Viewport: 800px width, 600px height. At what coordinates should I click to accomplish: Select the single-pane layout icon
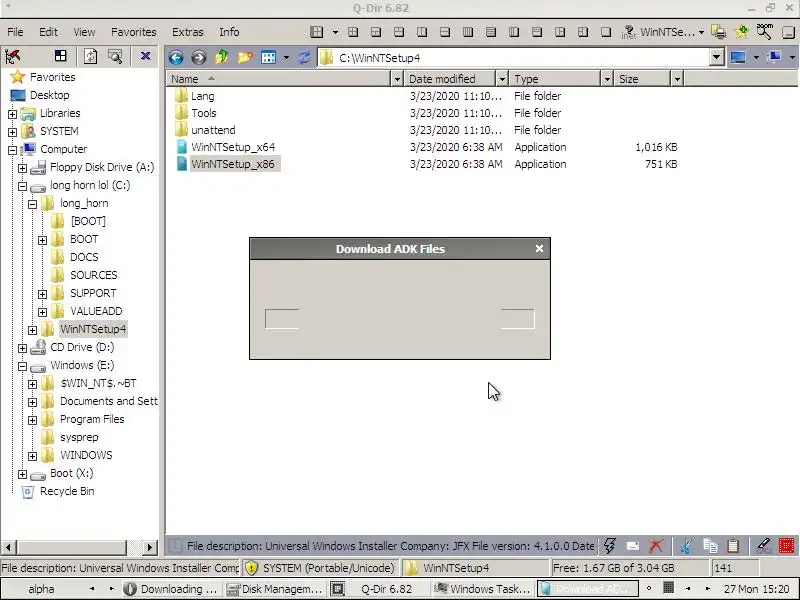(x=606, y=32)
